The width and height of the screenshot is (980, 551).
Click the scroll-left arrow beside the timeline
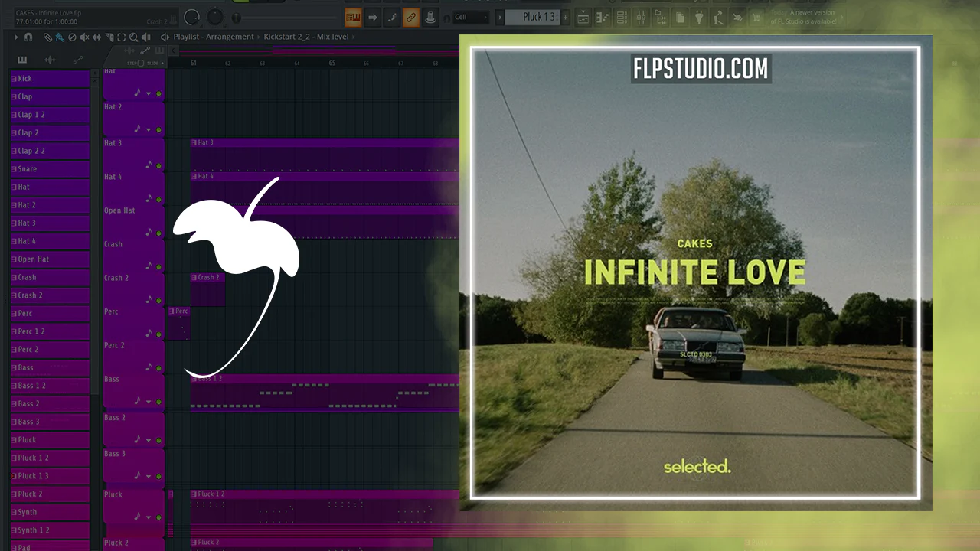click(x=174, y=51)
